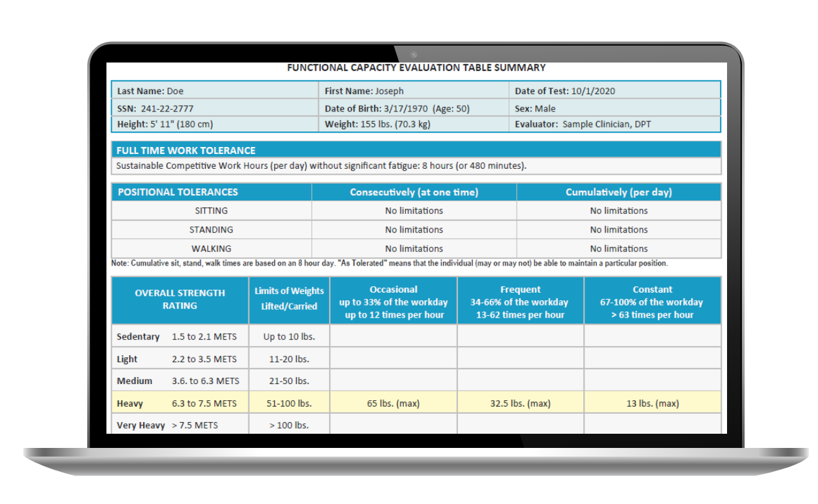
Task: Select the 'Evaluator: Sample Clinician, DPT' cell
Action: (x=615, y=124)
